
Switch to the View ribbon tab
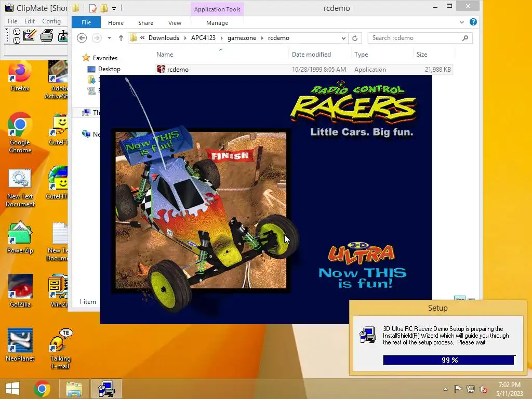[x=175, y=23]
